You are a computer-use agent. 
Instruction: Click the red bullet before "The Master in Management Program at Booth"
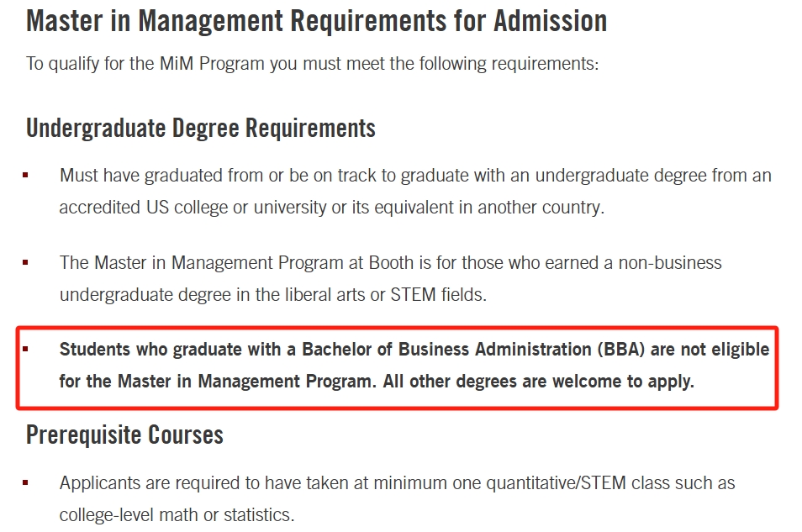25,262
